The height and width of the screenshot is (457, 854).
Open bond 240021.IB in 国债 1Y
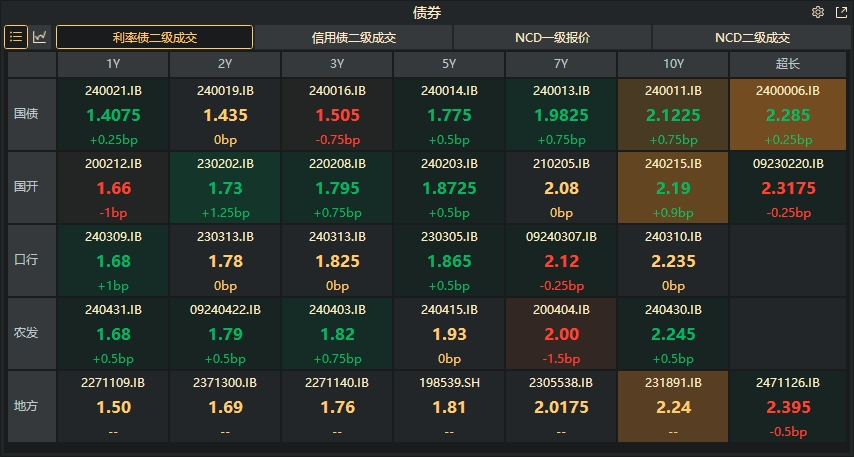[x=113, y=114]
